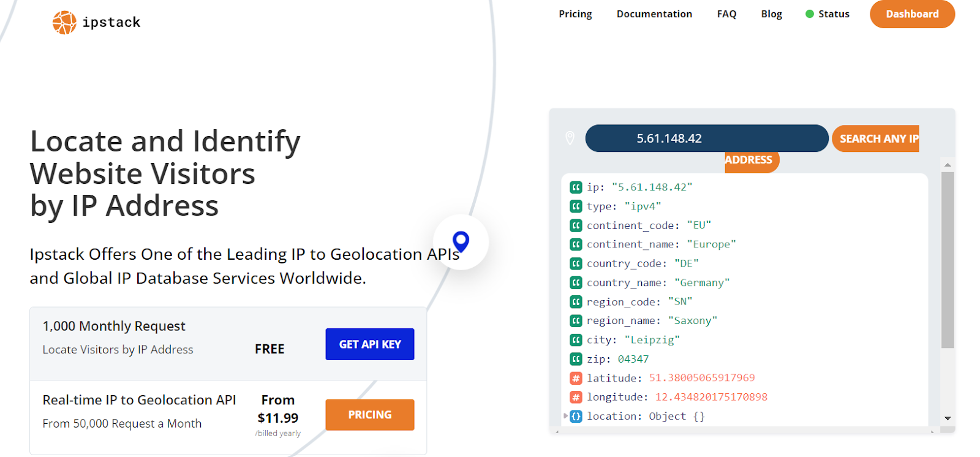The image size is (980, 457).
Task: Click the string icon beside region_code
Action: [x=576, y=301]
